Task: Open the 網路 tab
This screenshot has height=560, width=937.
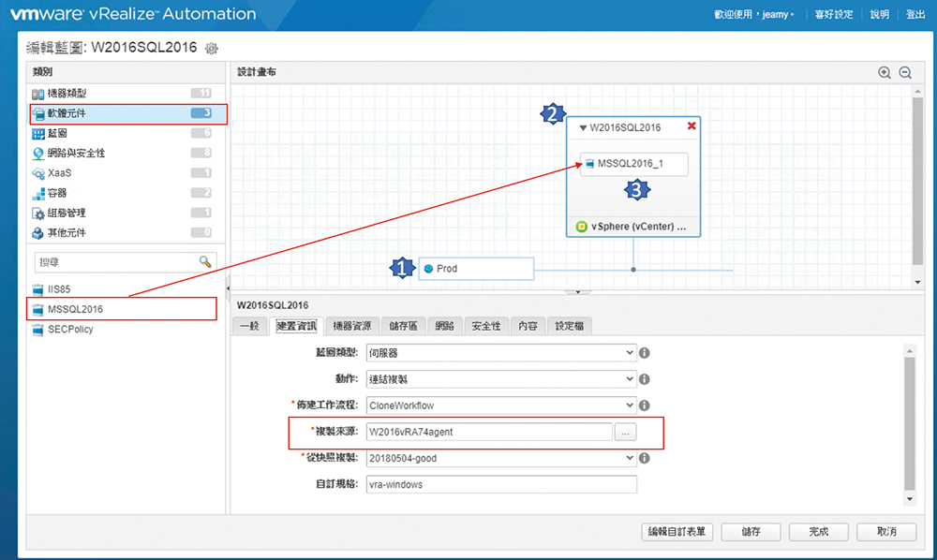Action: pos(444,326)
